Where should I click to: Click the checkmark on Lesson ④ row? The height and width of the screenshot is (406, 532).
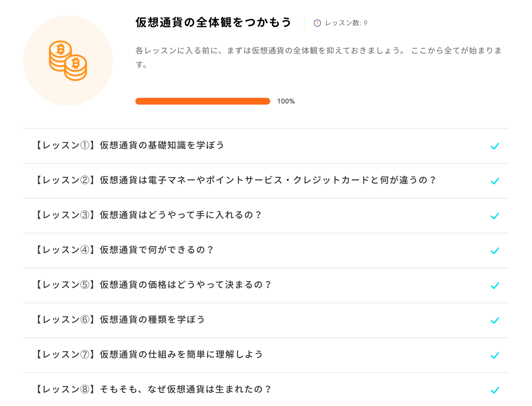tap(495, 251)
